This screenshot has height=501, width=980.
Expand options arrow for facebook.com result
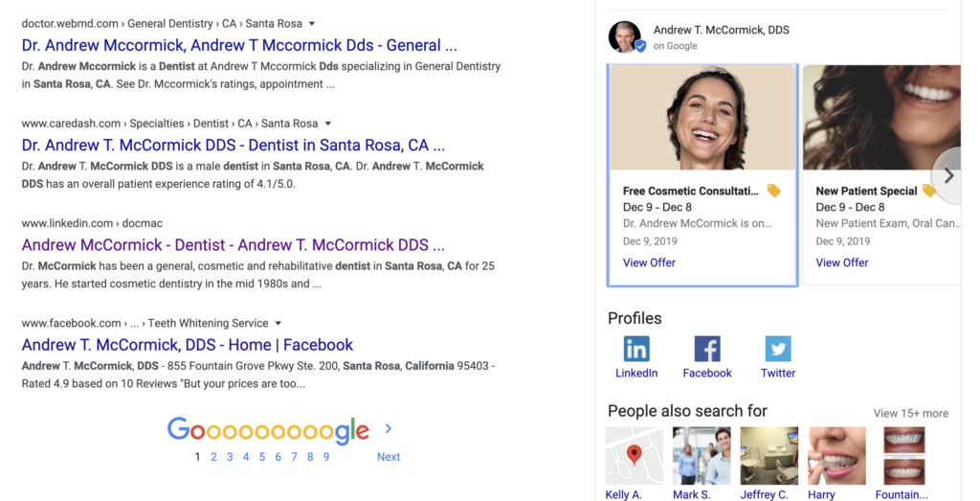[x=278, y=324]
